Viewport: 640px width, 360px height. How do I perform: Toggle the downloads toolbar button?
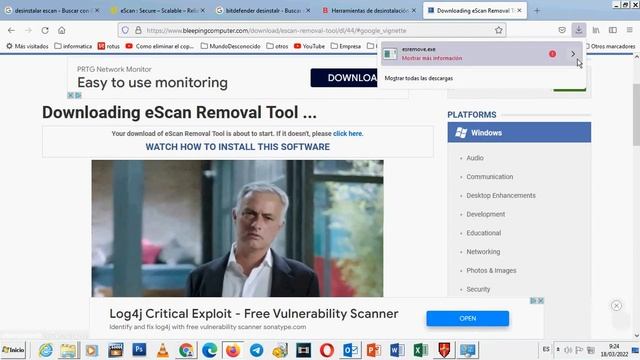click(578, 30)
